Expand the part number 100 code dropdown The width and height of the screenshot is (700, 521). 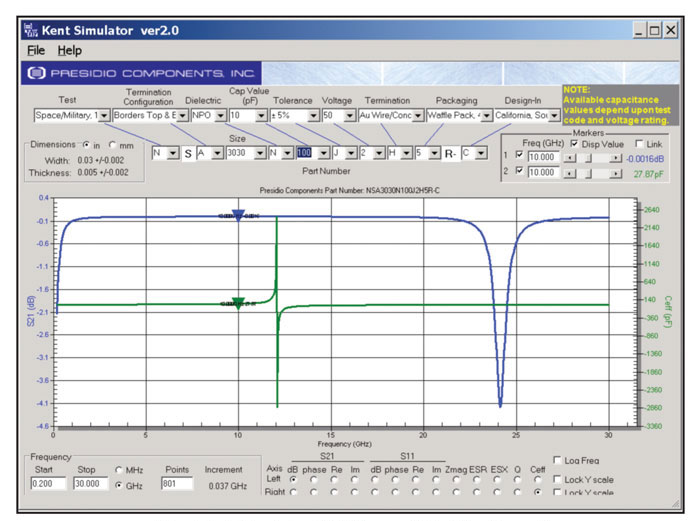[324, 153]
